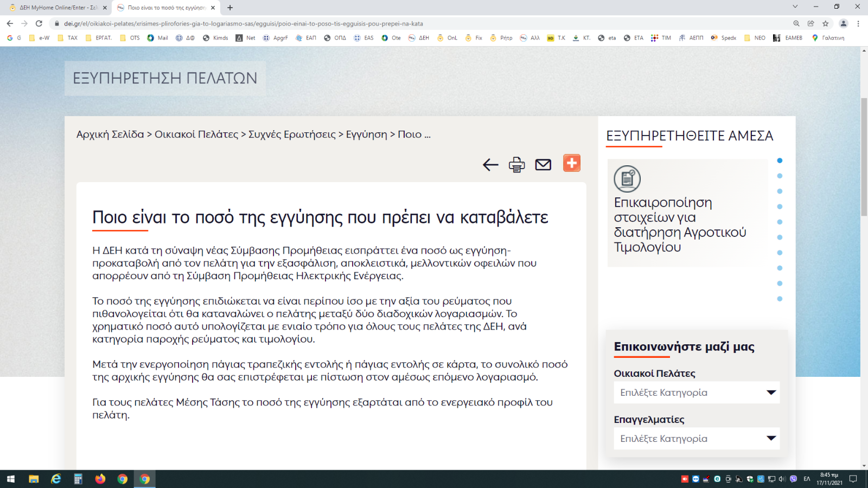Select the third carousel dot

point(780,191)
